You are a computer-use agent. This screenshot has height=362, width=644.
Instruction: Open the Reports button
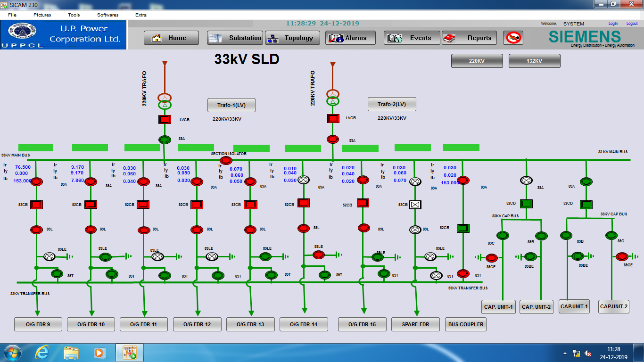point(469,38)
